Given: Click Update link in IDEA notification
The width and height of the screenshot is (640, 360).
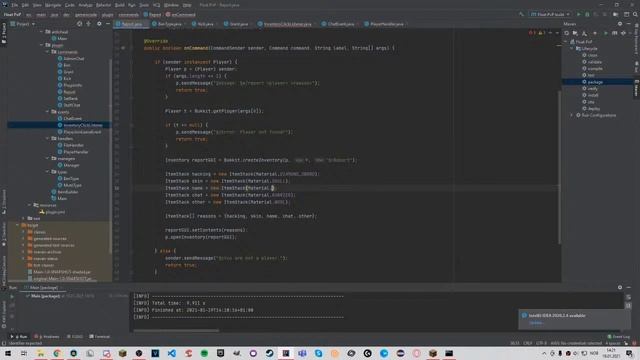Looking at the screenshot, I should [536, 323].
